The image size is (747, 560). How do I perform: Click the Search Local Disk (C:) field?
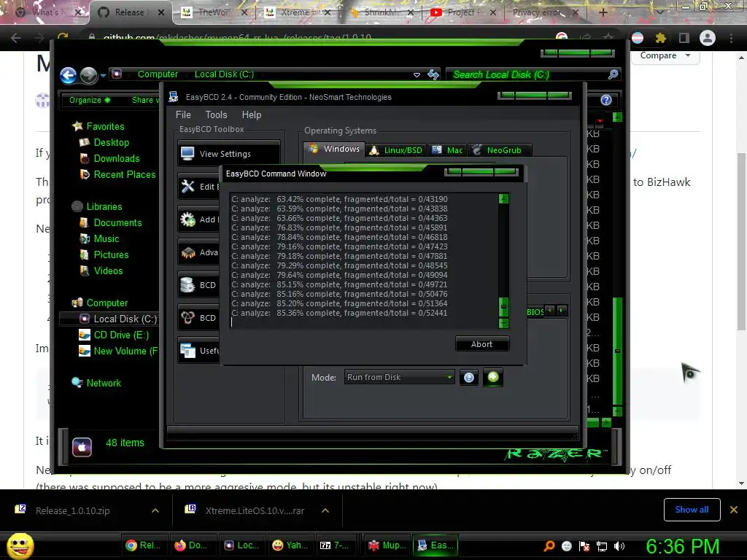tap(527, 75)
